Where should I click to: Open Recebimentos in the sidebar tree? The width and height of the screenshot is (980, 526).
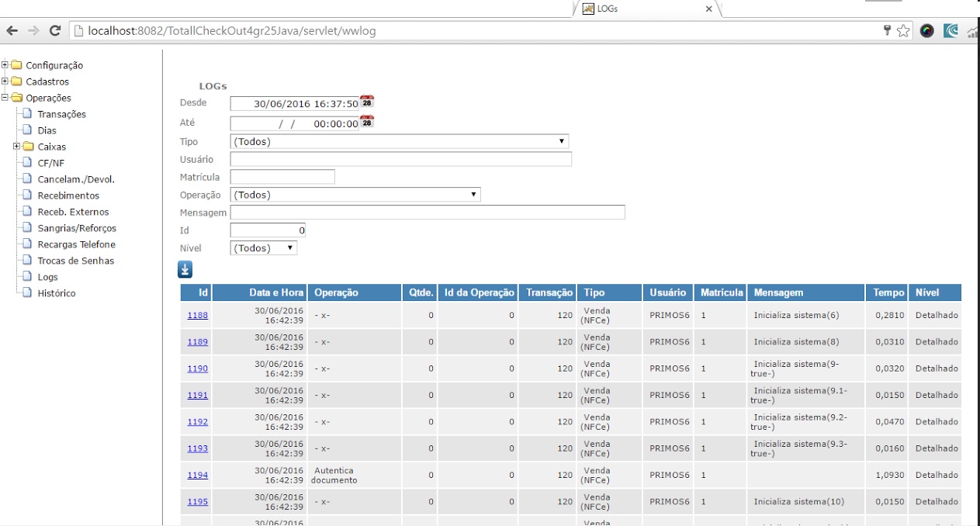point(68,196)
